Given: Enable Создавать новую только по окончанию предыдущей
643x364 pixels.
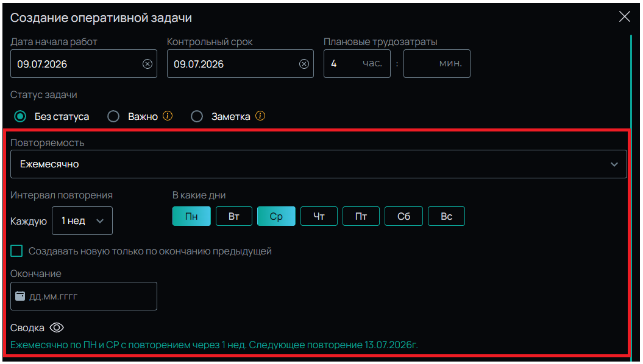Looking at the screenshot, I should coord(16,251).
